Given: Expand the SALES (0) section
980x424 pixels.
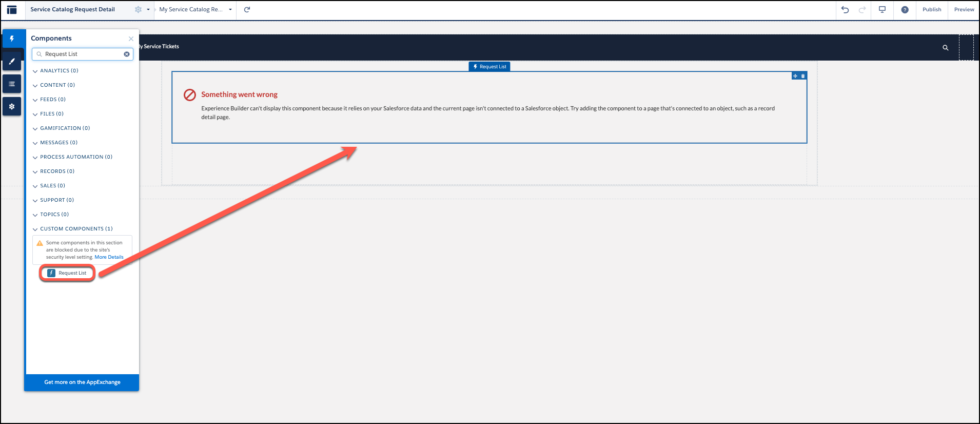Looking at the screenshot, I should (x=49, y=186).
